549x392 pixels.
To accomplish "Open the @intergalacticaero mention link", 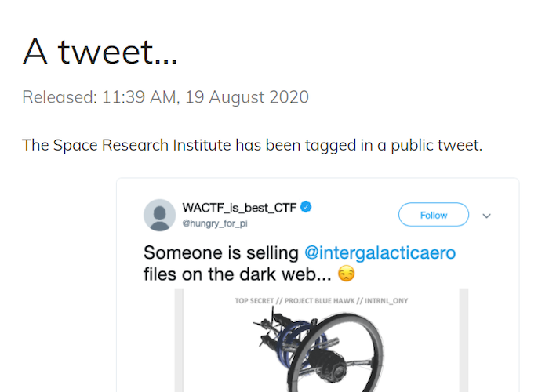I will pyautogui.click(x=380, y=252).
